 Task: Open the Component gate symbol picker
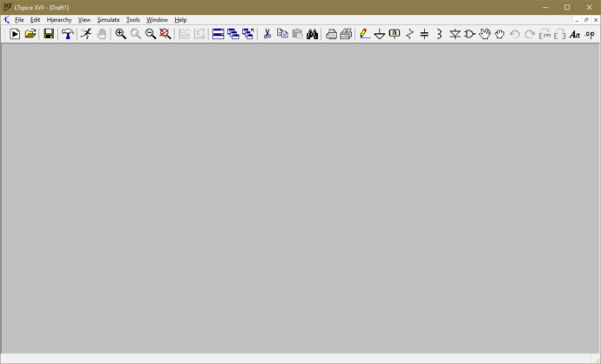pos(469,34)
